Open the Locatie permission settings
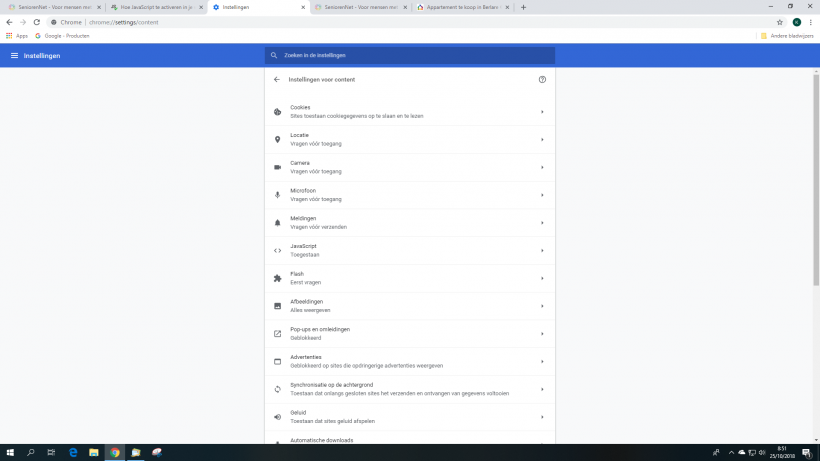 point(410,139)
